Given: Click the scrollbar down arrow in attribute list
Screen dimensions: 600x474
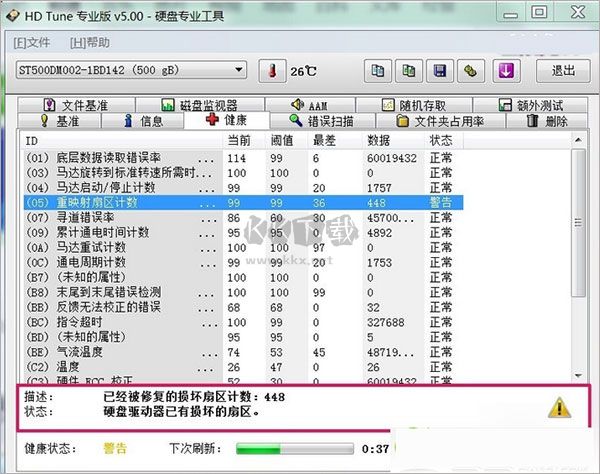Looking at the screenshot, I should coord(578,376).
